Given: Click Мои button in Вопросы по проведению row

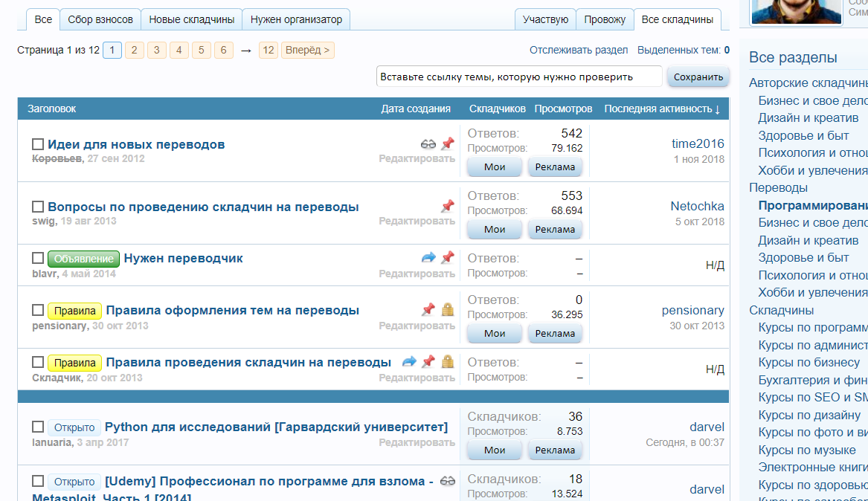Looking at the screenshot, I should pos(495,229).
